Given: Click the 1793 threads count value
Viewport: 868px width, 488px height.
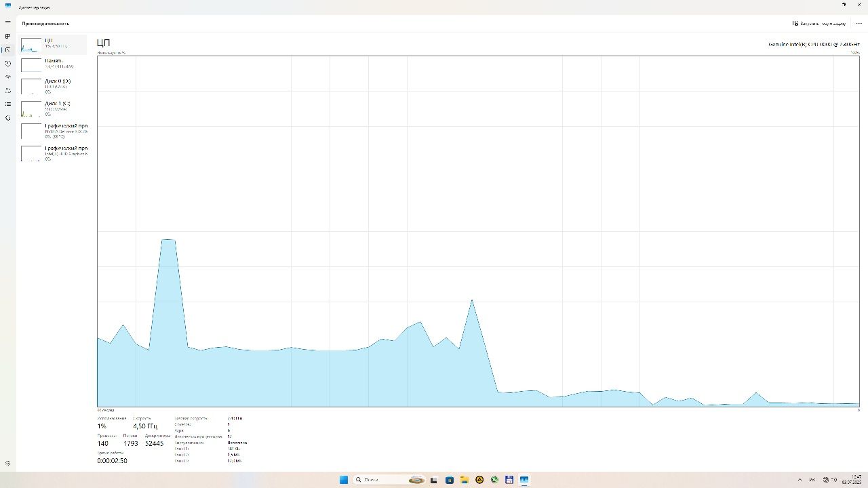Looking at the screenshot, I should pyautogui.click(x=130, y=443).
